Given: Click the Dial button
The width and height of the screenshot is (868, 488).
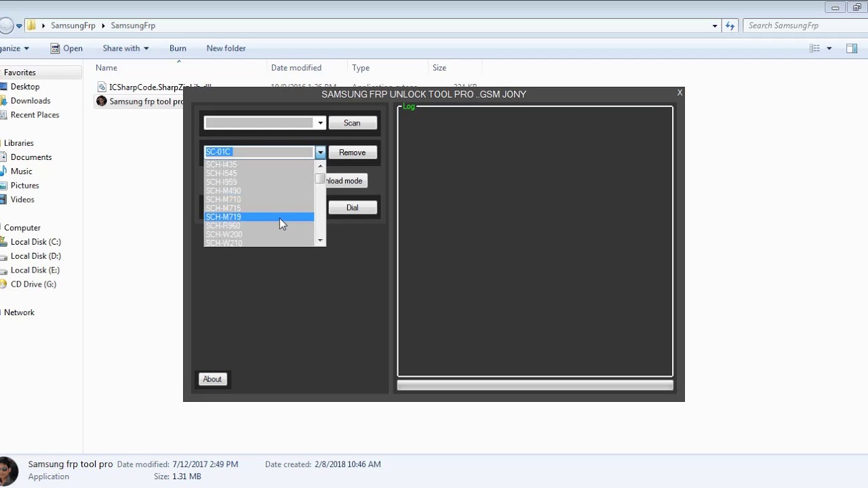Looking at the screenshot, I should [353, 207].
